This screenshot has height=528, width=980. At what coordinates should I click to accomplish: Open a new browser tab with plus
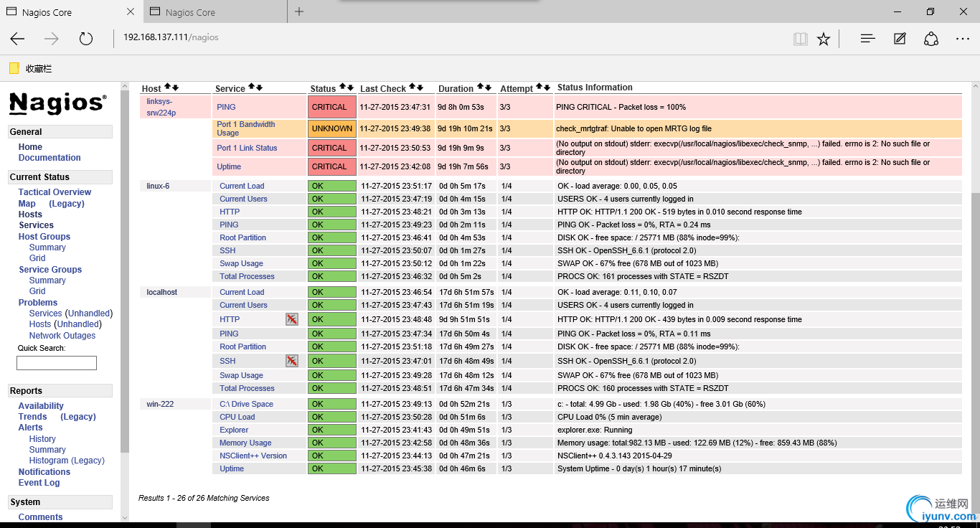point(299,11)
